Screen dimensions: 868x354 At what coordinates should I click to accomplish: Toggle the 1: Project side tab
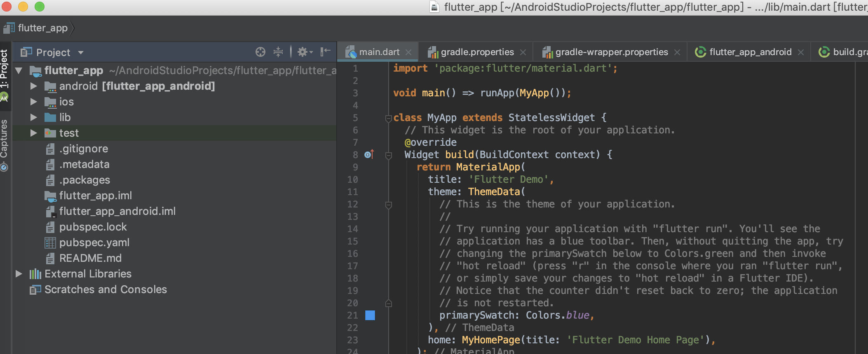(5, 75)
